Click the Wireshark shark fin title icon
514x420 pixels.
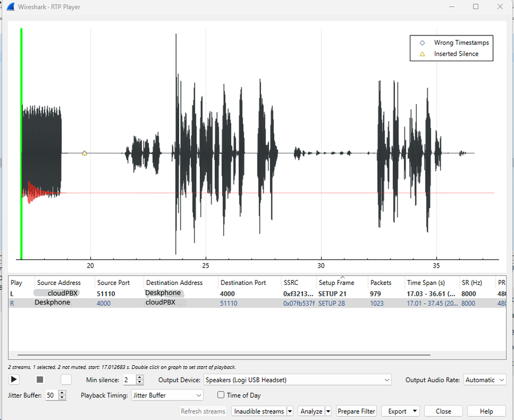coord(10,7)
